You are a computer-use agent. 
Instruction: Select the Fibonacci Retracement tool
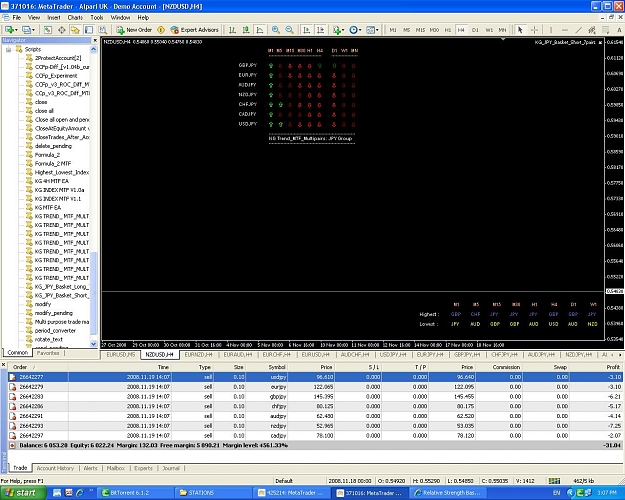605,30
